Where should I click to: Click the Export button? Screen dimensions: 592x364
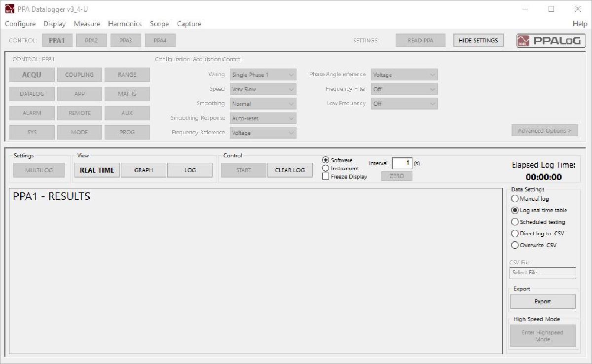tap(542, 301)
